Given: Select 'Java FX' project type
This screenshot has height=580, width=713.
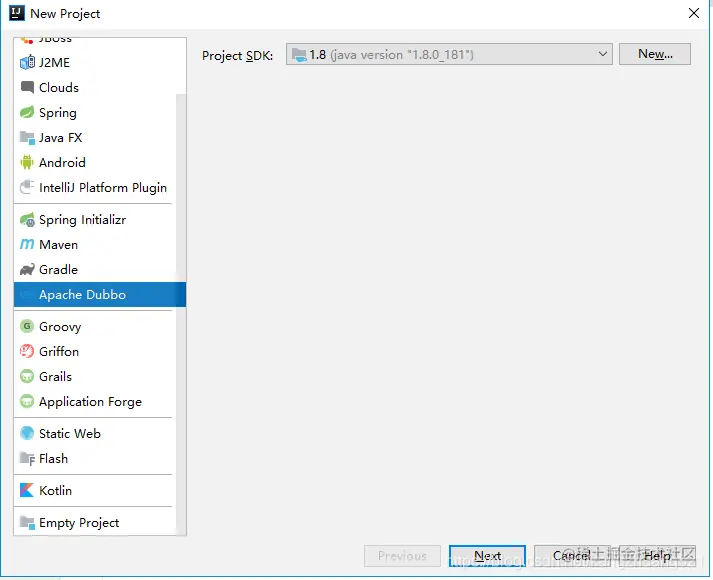Looking at the screenshot, I should (x=95, y=137).
